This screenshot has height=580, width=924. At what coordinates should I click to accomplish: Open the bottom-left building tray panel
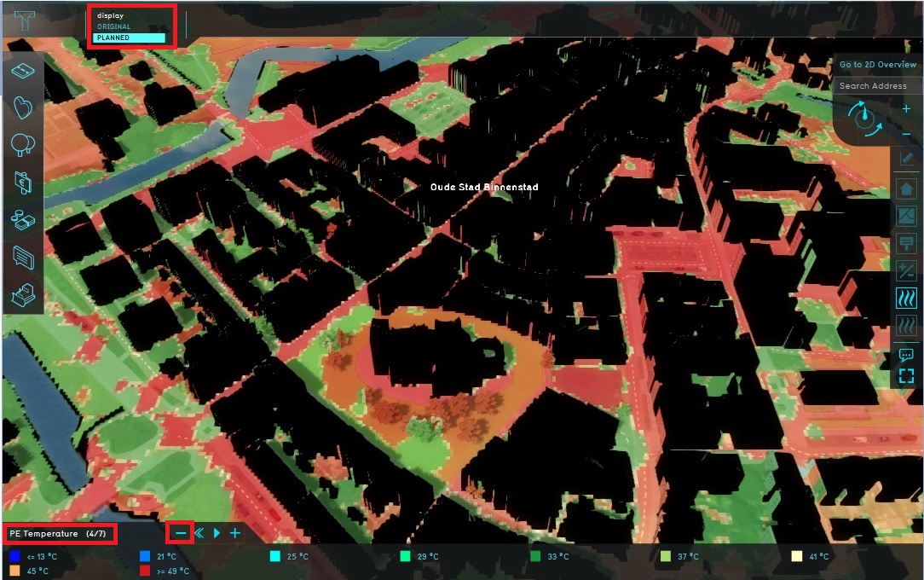click(23, 294)
